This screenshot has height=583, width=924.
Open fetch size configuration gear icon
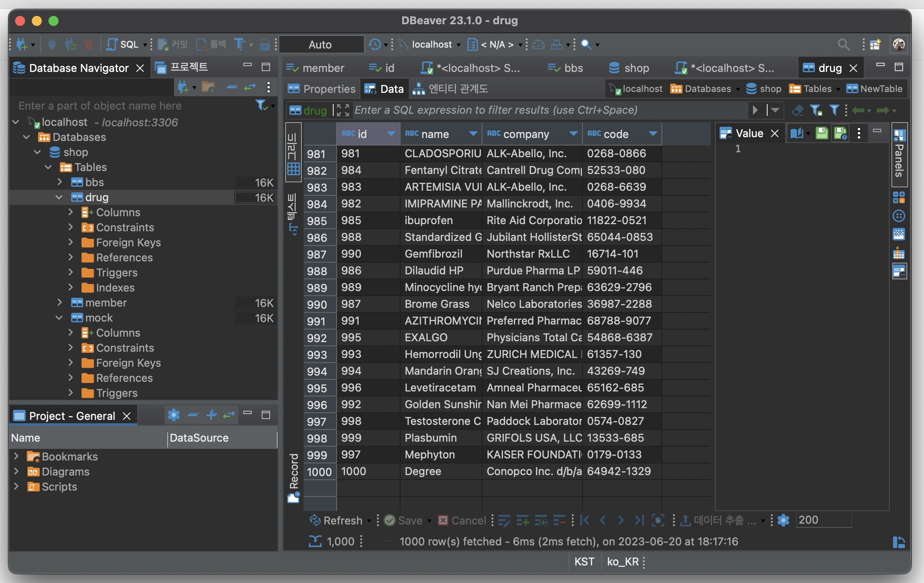pos(783,520)
